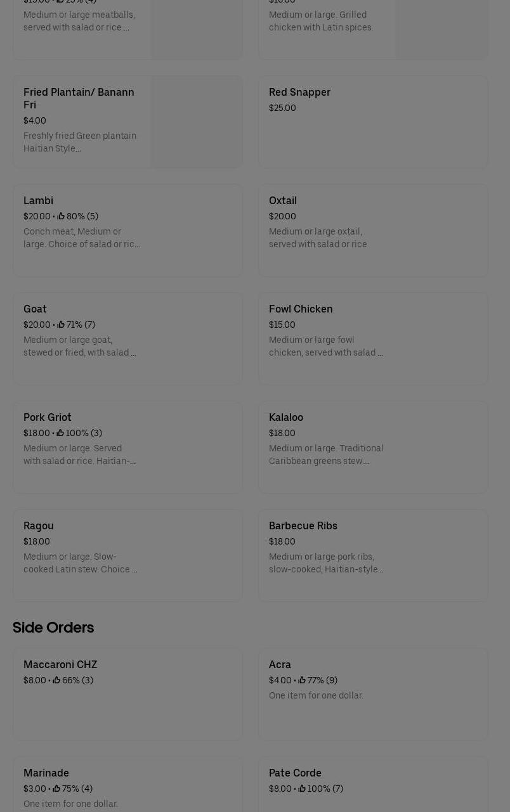510x812 pixels.
Task: Open the Ragou dish card
Action: [x=128, y=555]
